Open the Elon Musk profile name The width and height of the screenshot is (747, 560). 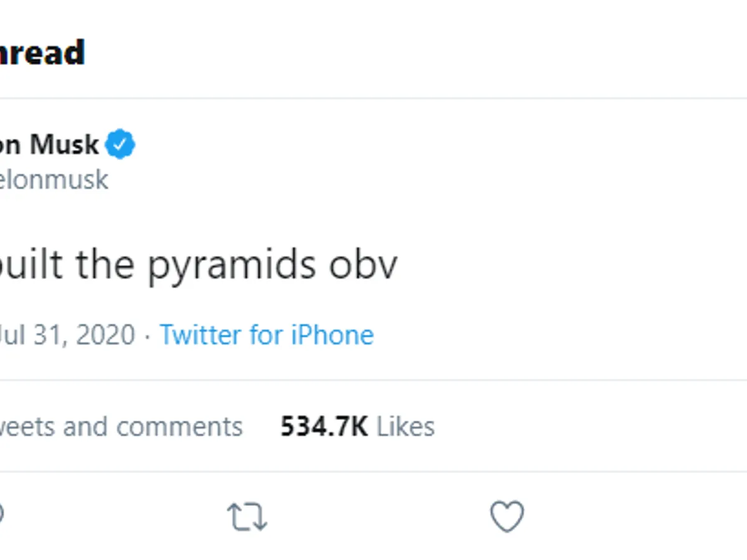tap(50, 145)
